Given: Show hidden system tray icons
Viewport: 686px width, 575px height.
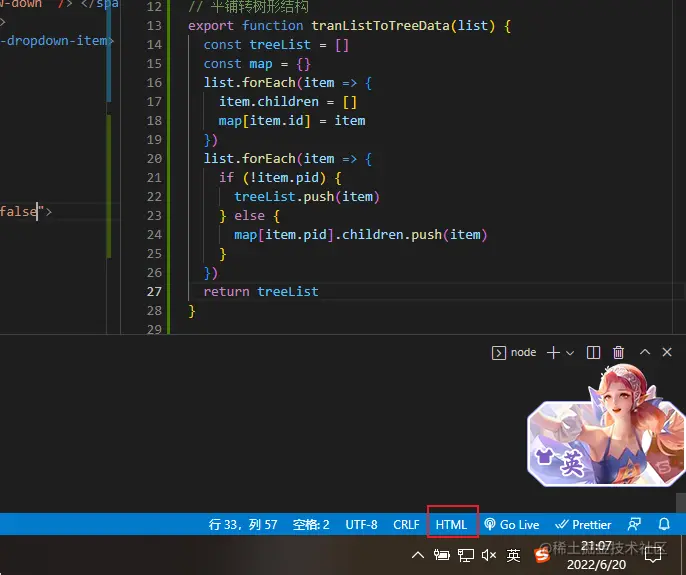Looking at the screenshot, I should (x=418, y=555).
